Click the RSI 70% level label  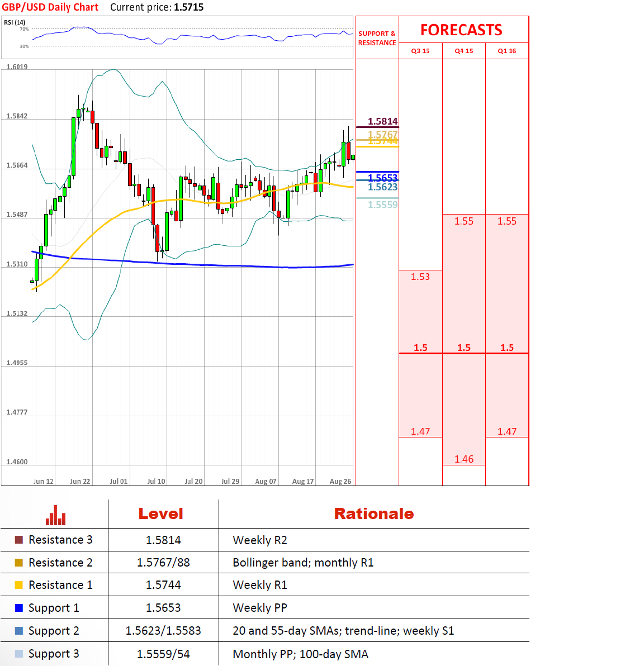(x=24, y=29)
